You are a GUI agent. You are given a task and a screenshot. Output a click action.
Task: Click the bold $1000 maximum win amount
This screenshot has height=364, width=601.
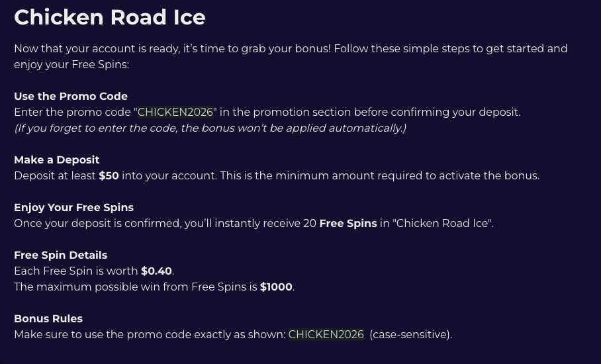276,287
